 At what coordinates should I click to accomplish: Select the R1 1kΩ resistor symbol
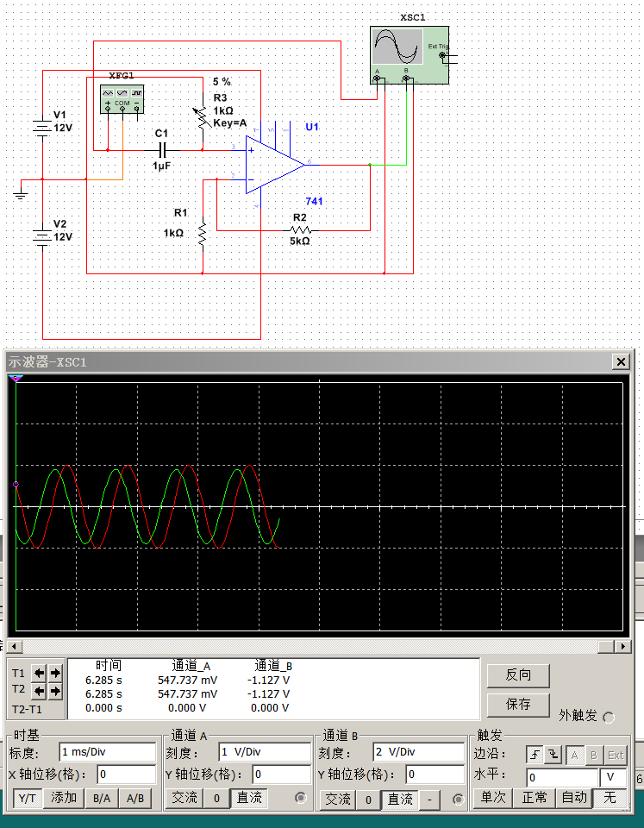coord(203,234)
